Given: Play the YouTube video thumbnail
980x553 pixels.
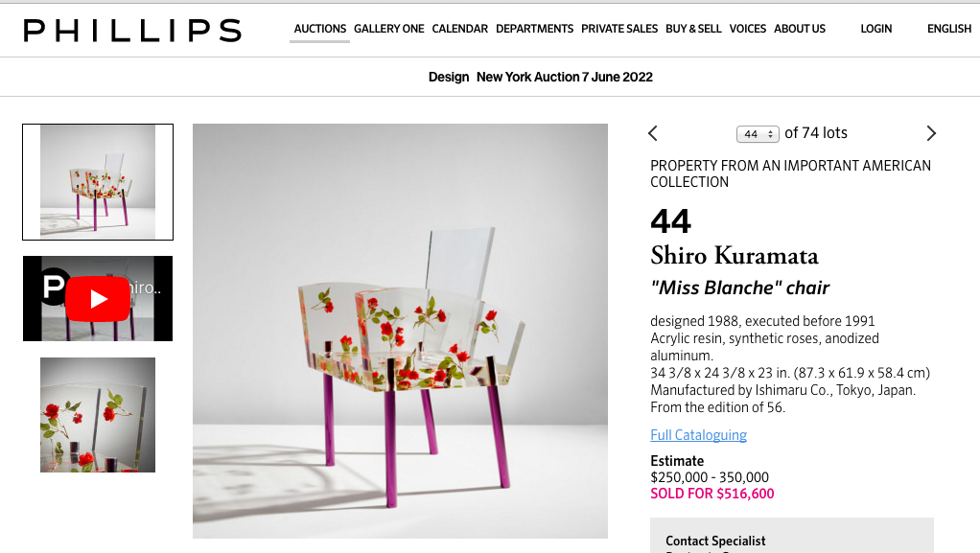Looking at the screenshot, I should pos(98,299).
